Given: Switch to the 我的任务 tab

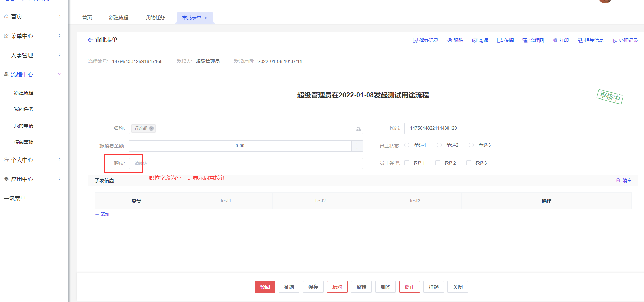Looking at the screenshot, I should (x=155, y=18).
